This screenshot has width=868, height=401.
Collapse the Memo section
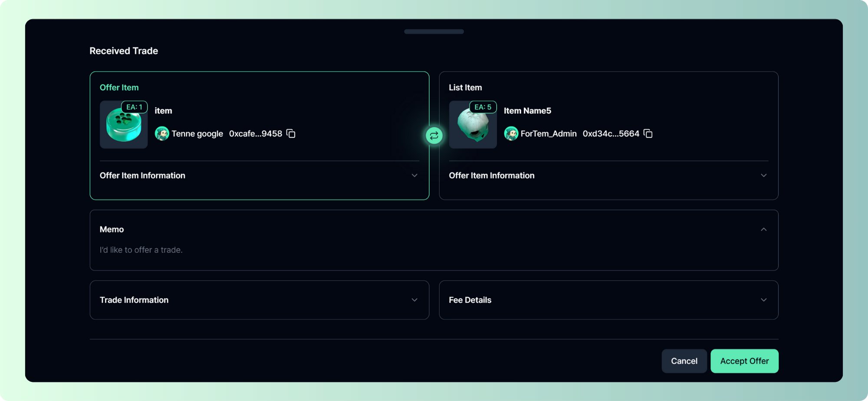pos(763,229)
